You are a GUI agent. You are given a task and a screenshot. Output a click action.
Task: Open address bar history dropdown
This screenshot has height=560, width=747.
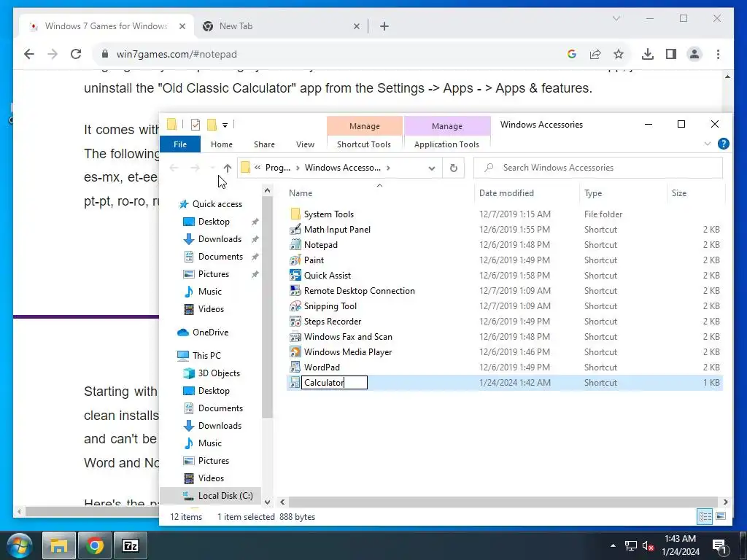pyautogui.click(x=432, y=168)
